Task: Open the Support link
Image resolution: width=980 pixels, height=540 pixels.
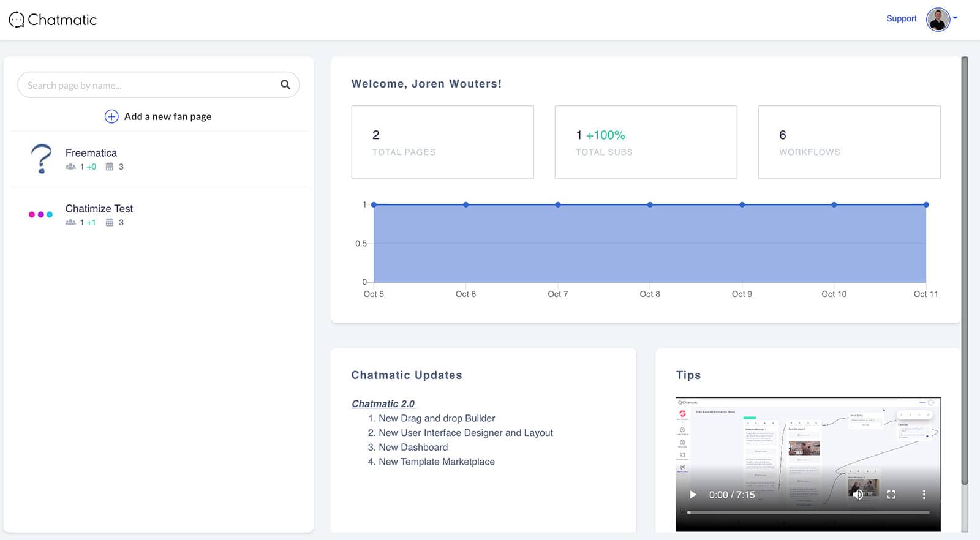Action: point(901,18)
